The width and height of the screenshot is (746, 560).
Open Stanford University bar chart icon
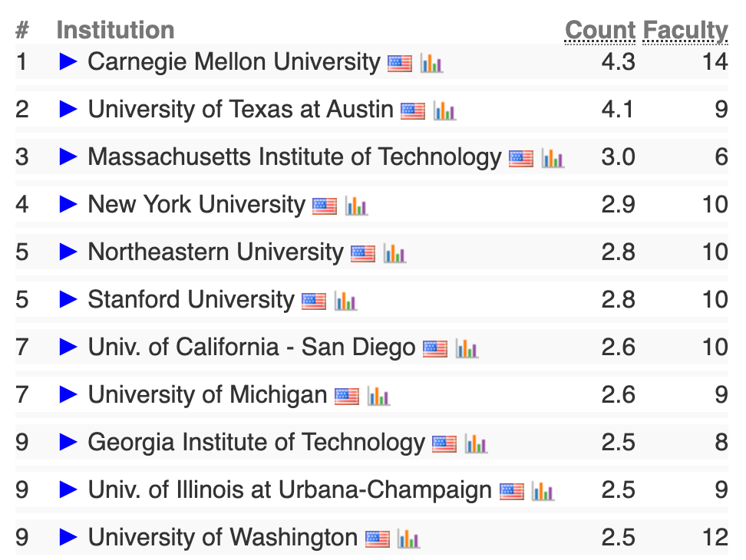point(345,301)
